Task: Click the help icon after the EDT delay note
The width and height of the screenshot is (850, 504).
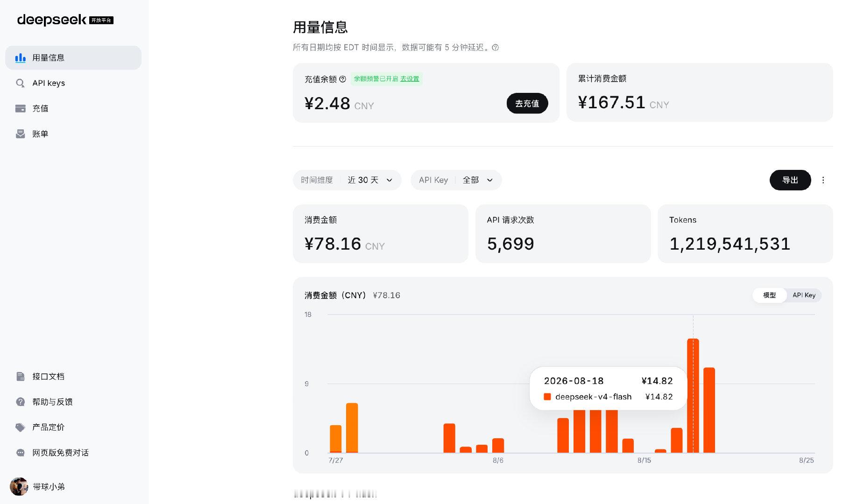Action: (x=496, y=48)
